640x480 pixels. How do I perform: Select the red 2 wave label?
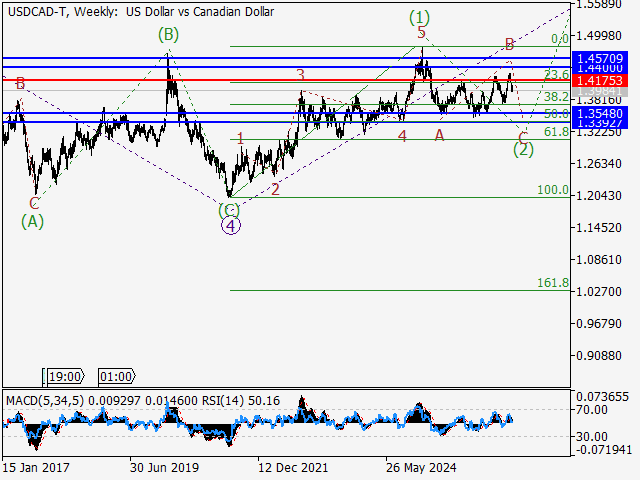tap(276, 189)
